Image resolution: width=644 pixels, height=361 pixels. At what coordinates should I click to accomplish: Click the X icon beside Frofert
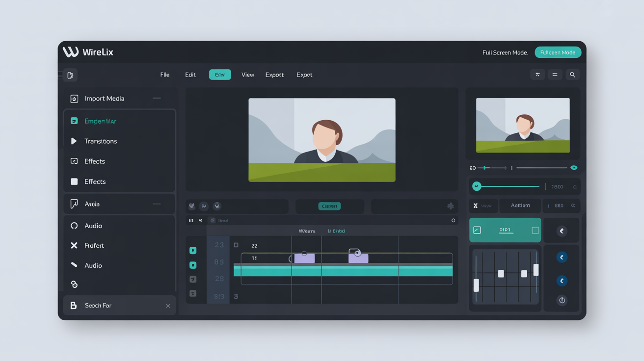point(74,245)
